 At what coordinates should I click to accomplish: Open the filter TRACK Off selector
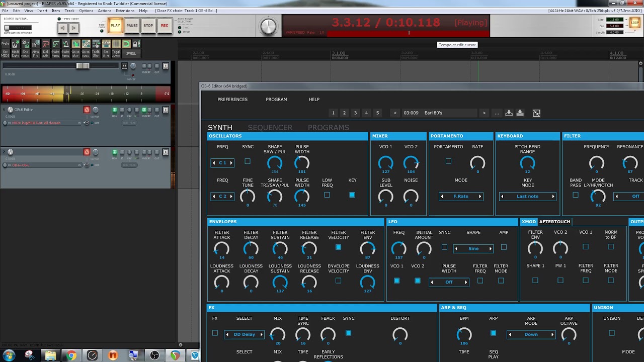[629, 197]
